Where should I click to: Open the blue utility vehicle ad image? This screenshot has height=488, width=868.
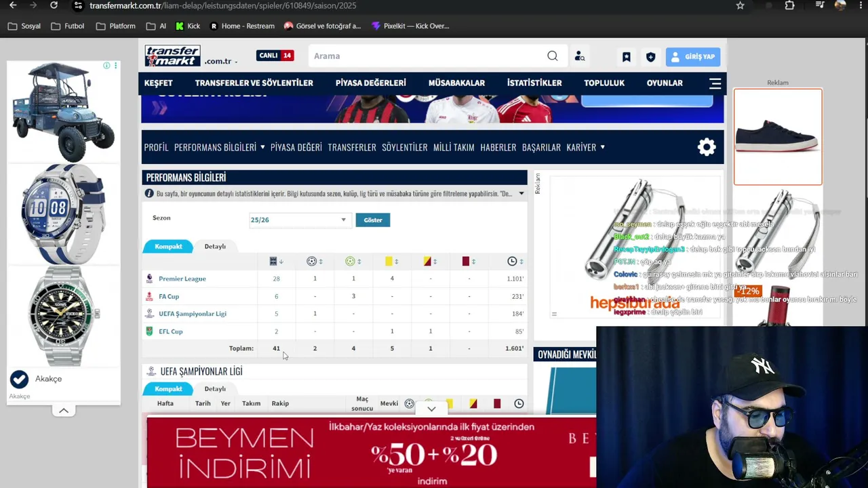pos(63,112)
